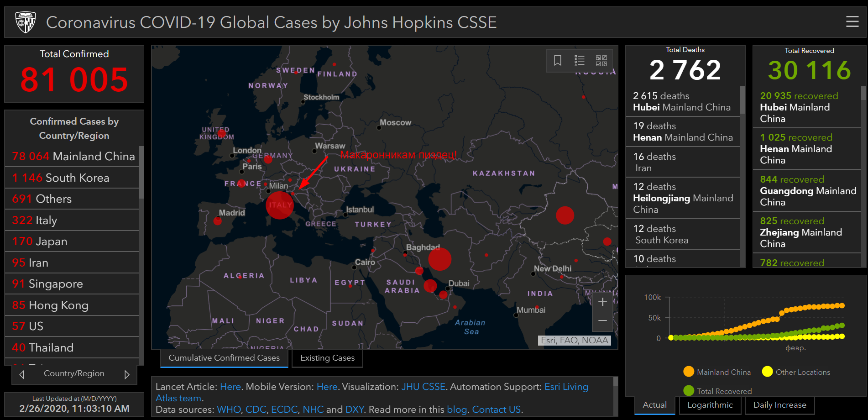The image size is (868, 420).
Task: Select the 40 Thailand row
Action: pyautogui.click(x=72, y=347)
